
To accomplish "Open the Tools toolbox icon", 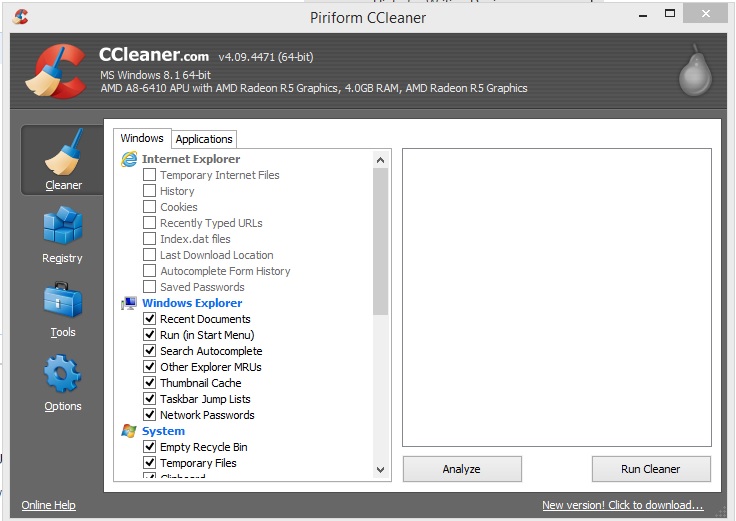I will click(62, 299).
